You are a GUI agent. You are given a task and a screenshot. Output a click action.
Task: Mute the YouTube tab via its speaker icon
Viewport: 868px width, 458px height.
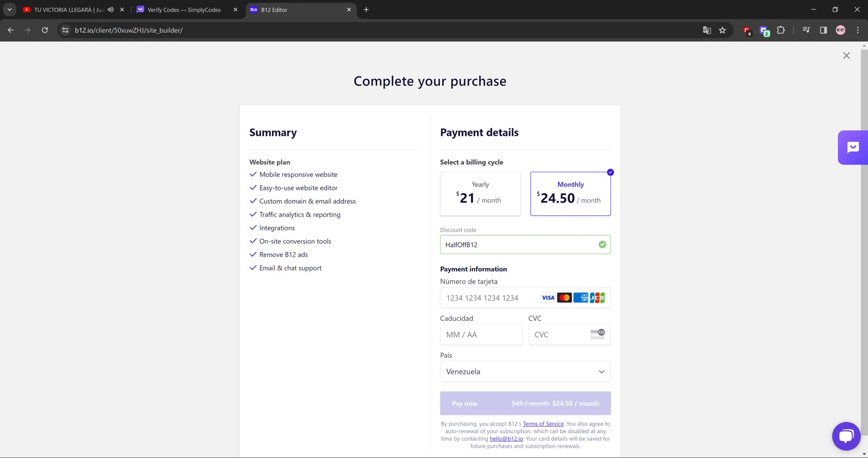click(111, 10)
